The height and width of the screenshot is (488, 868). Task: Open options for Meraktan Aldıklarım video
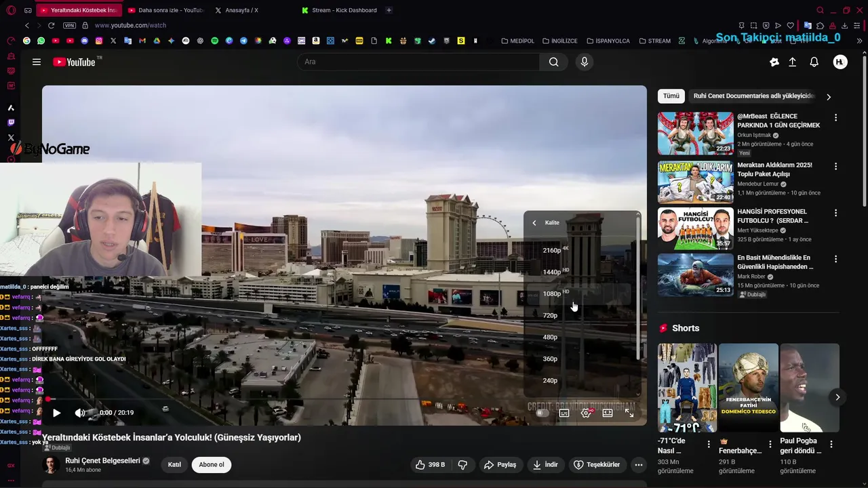835,166
